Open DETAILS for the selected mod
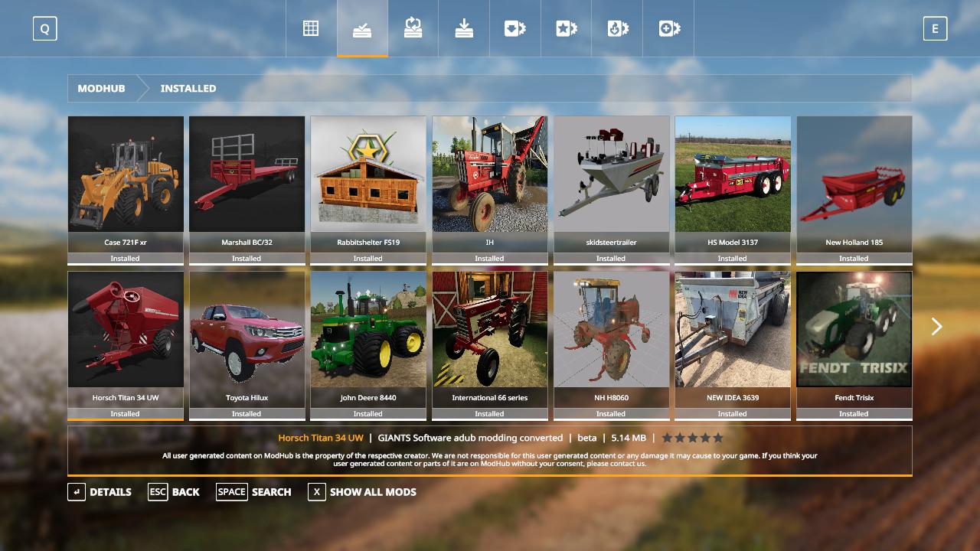Image resolution: width=980 pixels, height=551 pixels. pyautogui.click(x=100, y=492)
